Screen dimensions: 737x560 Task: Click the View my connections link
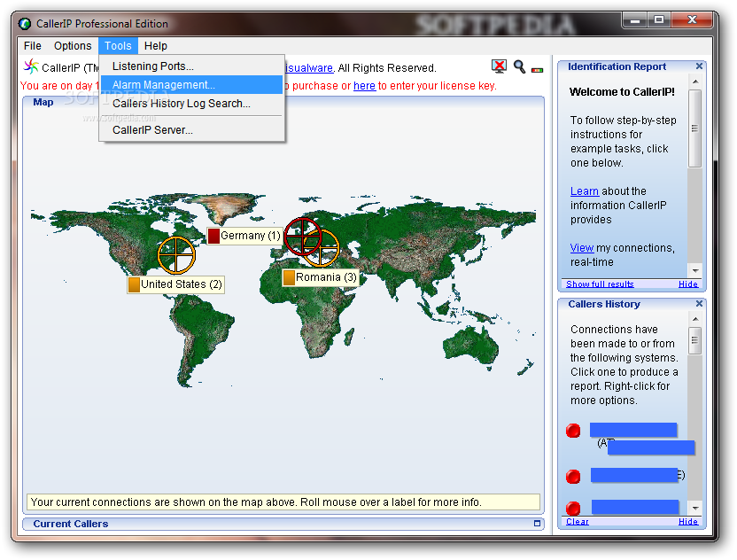pyautogui.click(x=582, y=248)
